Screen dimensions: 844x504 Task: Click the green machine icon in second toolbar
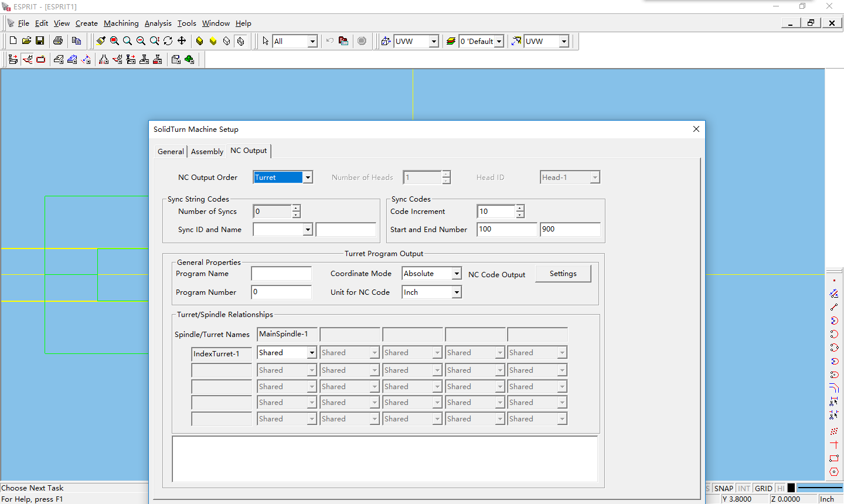[189, 59]
